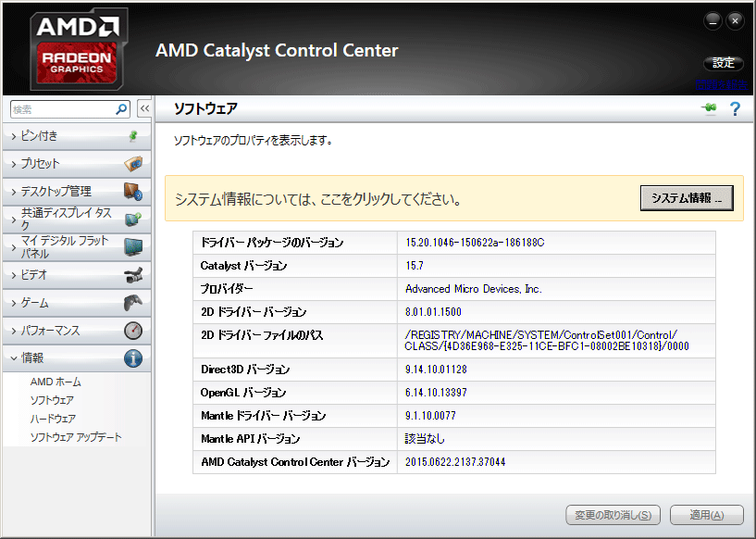Click the AMD Radeon Graphics logo
This screenshot has height=539, width=756.
(x=79, y=49)
